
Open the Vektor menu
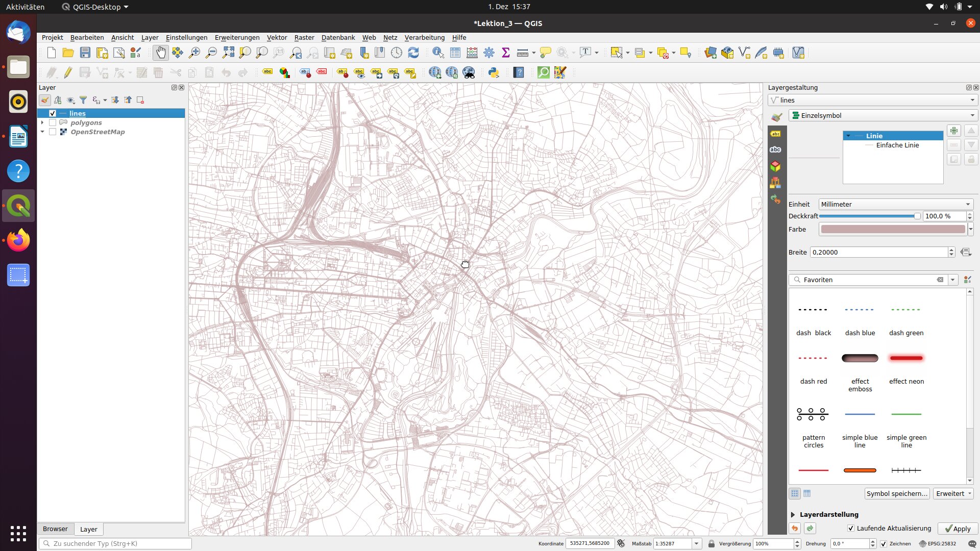[x=277, y=37]
